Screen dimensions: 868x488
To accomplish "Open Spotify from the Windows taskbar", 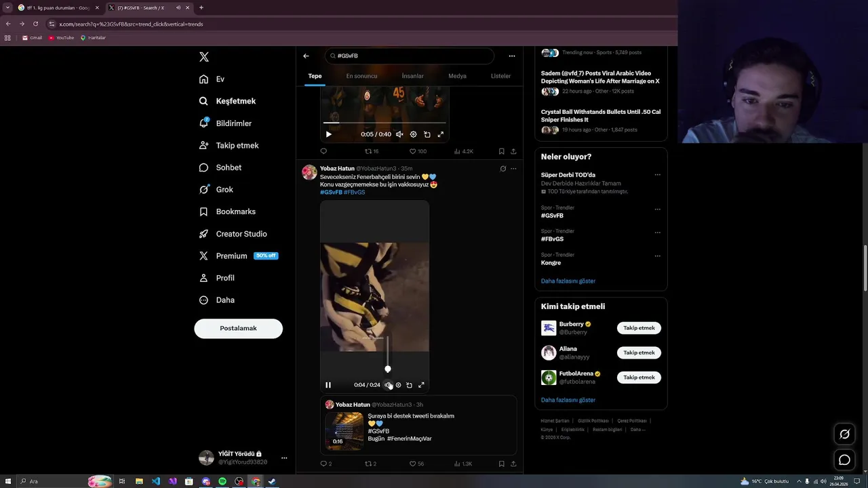I will [x=222, y=481].
